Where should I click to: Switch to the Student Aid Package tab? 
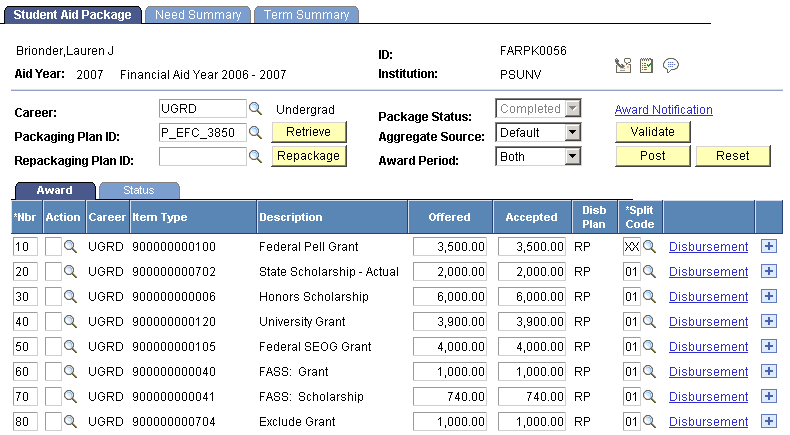click(x=73, y=15)
